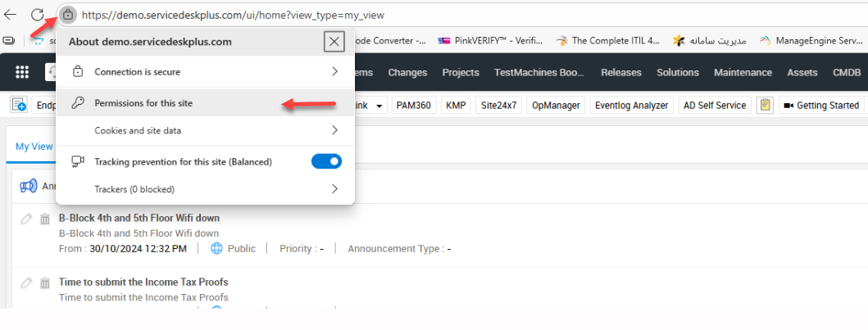
Task: Open the ...ode Converter bookmark
Action: pyautogui.click(x=392, y=40)
